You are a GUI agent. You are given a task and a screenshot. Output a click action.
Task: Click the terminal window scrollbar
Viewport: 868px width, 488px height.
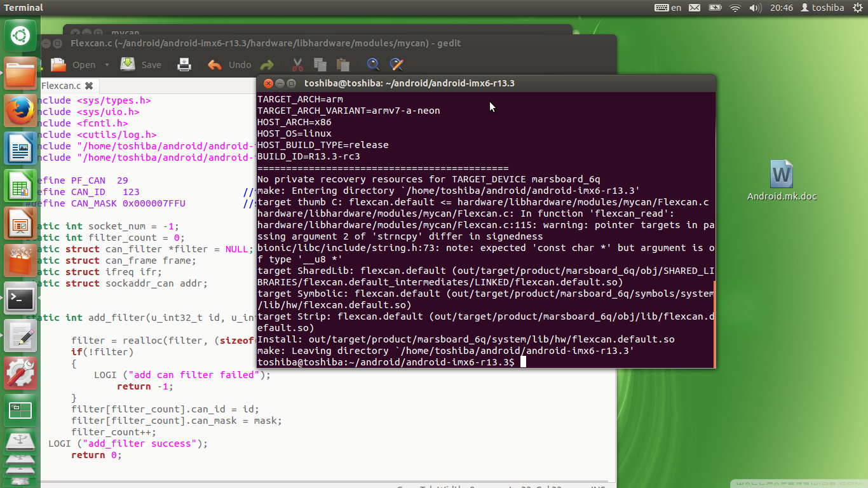[x=714, y=324]
